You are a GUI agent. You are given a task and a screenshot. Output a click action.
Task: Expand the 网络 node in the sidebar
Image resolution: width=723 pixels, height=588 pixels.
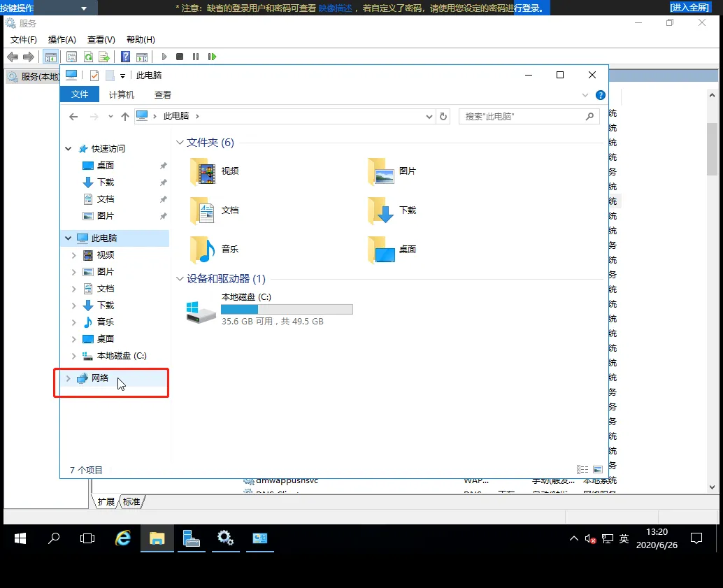point(67,378)
